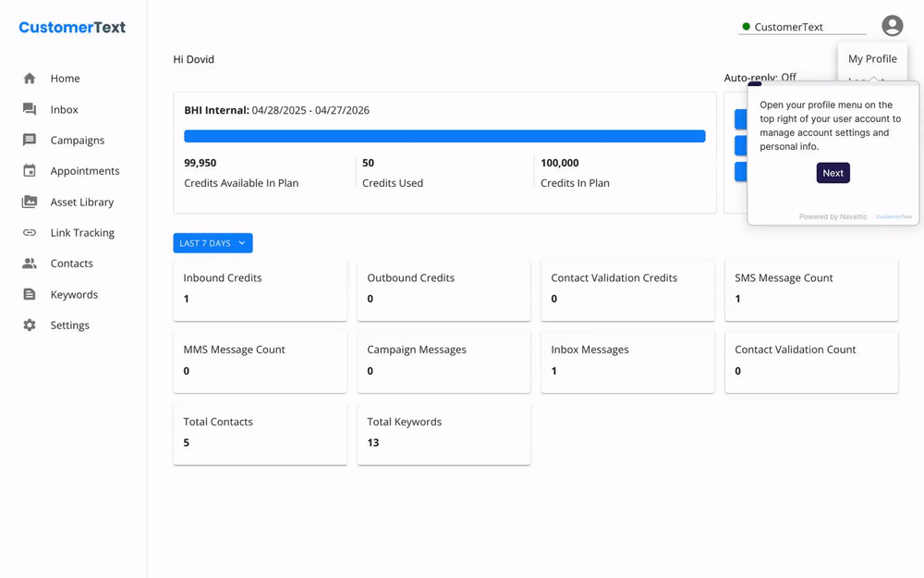The width and height of the screenshot is (924, 578).
Task: Open Link Tracking via the chain icon
Action: click(30, 232)
